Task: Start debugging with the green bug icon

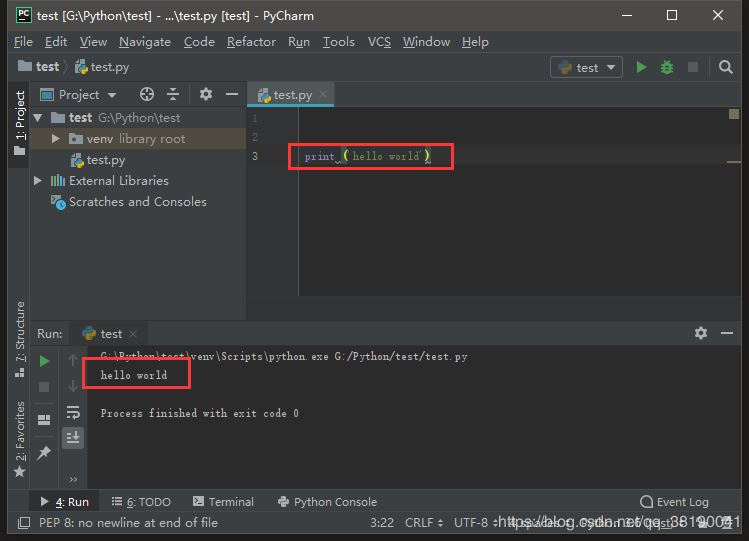Action: pos(666,67)
